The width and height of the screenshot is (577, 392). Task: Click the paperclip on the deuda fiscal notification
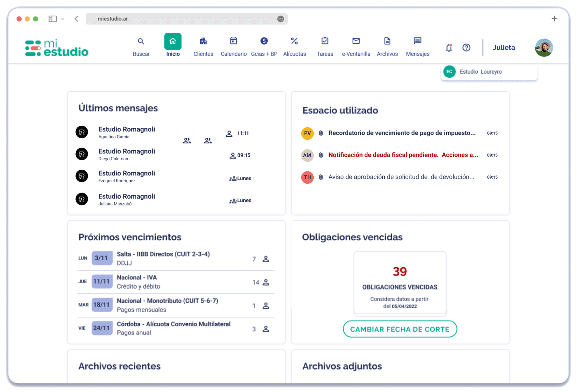click(x=321, y=155)
